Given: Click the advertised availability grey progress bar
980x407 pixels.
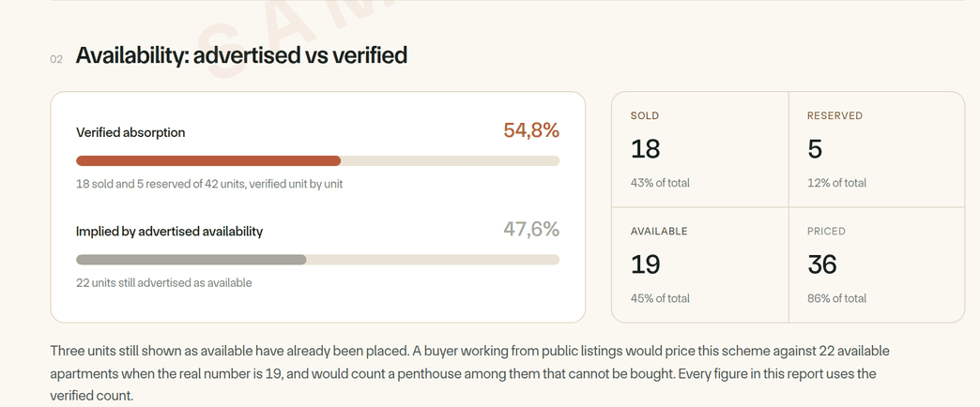Looking at the screenshot, I should click(x=317, y=260).
